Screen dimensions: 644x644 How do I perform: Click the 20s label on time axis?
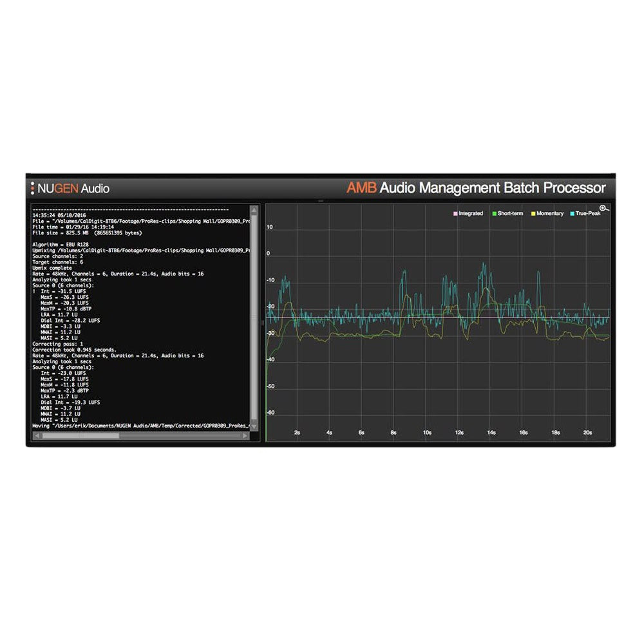[588, 433]
